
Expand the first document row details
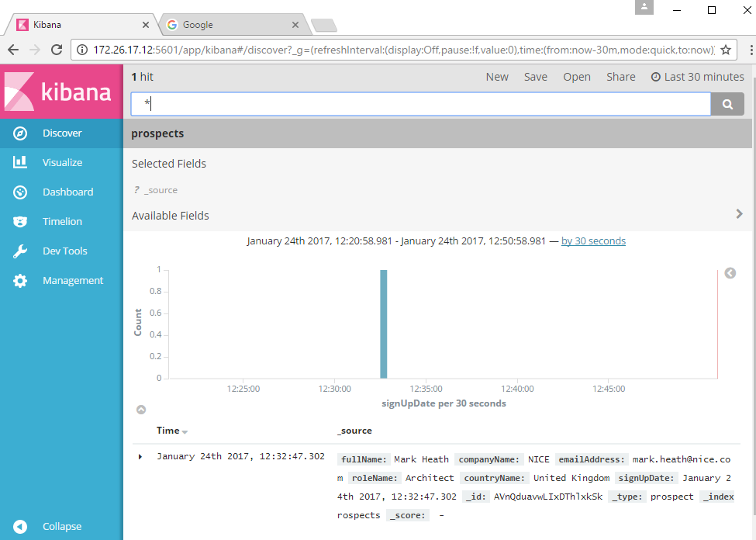pyautogui.click(x=140, y=456)
